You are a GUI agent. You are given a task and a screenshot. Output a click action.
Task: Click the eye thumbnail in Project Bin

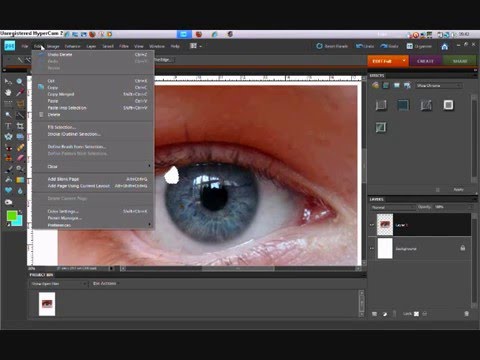(x=47, y=304)
